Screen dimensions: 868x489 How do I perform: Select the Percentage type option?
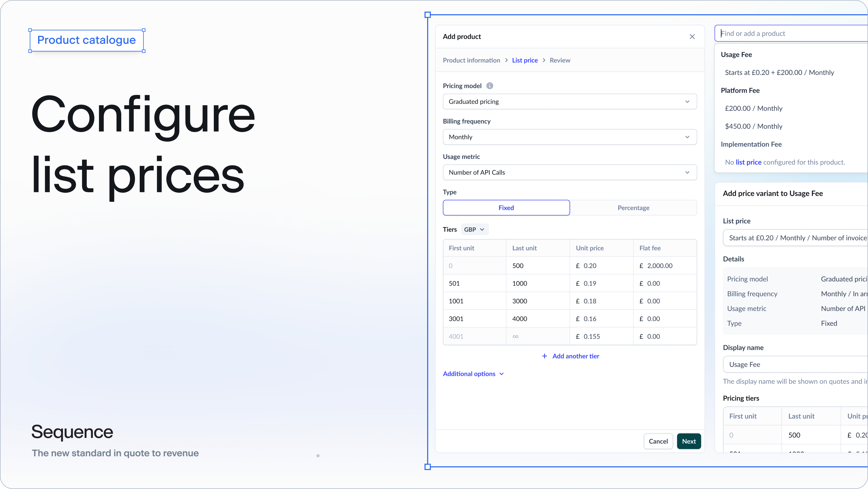(x=633, y=208)
